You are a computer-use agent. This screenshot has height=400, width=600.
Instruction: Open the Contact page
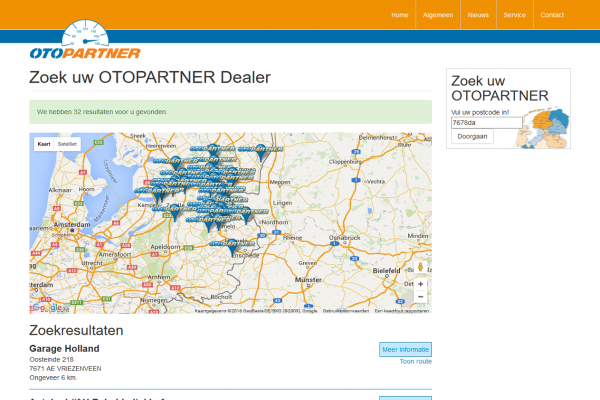pos(552,15)
